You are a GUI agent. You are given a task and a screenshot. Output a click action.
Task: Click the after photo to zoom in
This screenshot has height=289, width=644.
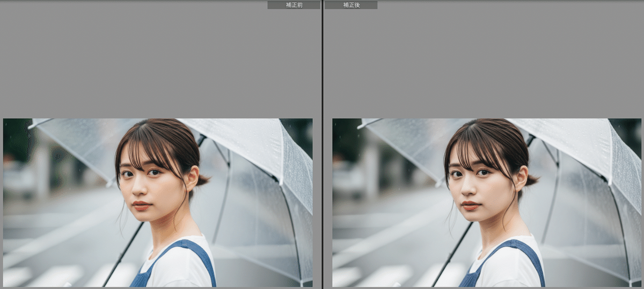[487, 202]
